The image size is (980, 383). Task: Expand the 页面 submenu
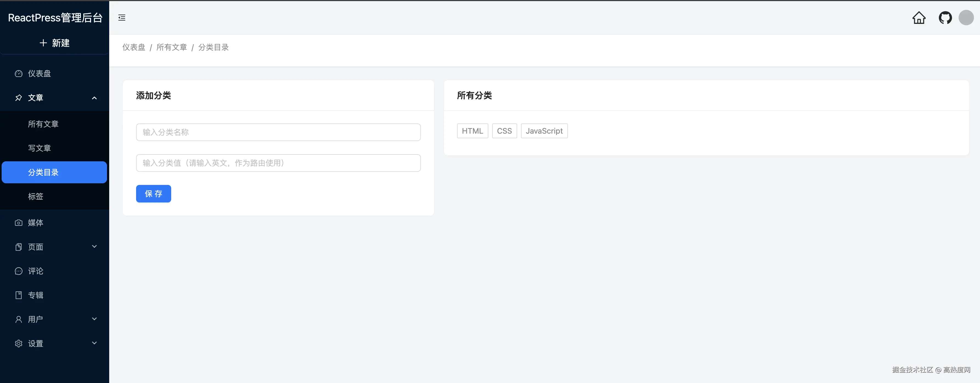[94, 246]
